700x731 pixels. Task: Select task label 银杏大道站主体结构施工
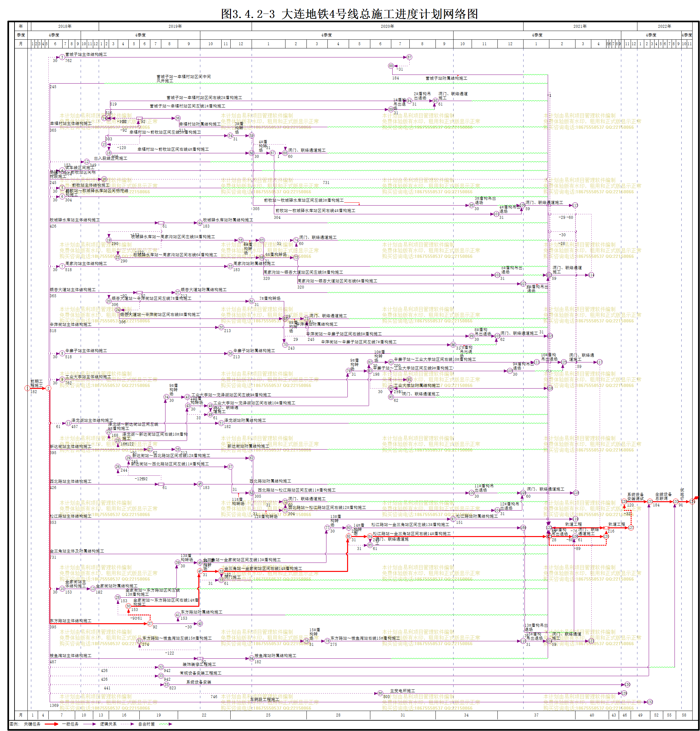click(x=73, y=289)
